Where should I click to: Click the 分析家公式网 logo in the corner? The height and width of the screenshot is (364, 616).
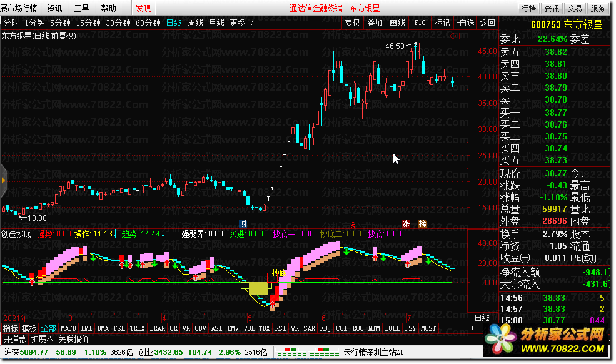(546, 340)
